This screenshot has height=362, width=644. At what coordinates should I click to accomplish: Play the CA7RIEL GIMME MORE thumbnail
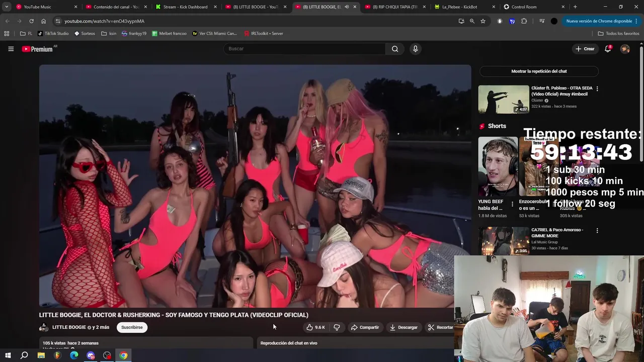pyautogui.click(x=503, y=241)
